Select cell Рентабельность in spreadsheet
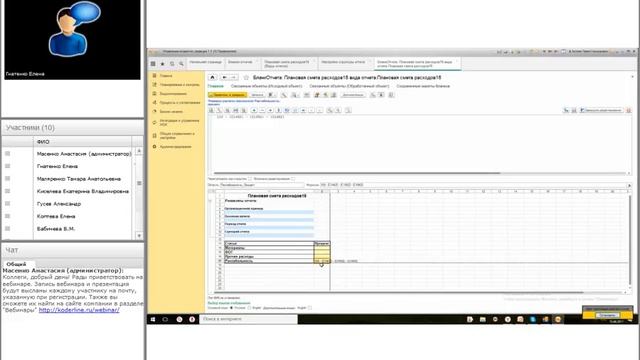Image resolution: width=640 pixels, height=360 pixels. (269, 261)
